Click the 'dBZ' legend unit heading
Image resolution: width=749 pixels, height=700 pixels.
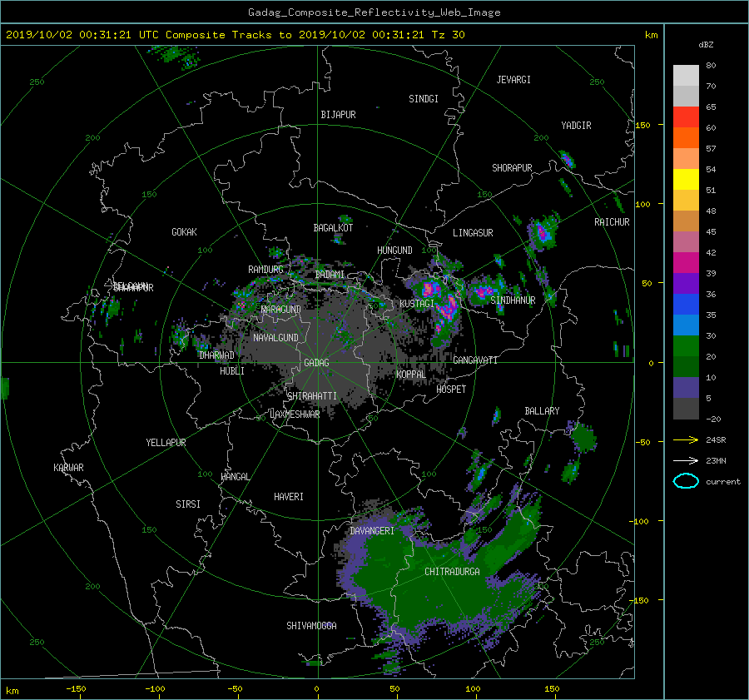pyautogui.click(x=706, y=44)
